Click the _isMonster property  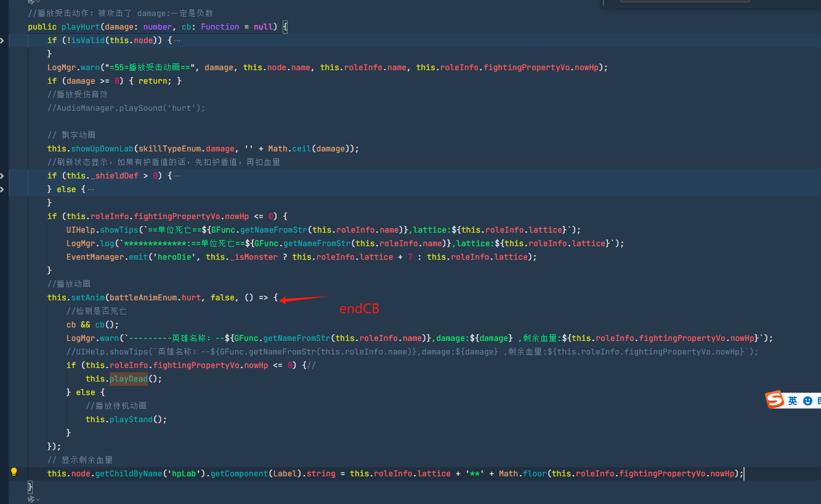coord(253,257)
